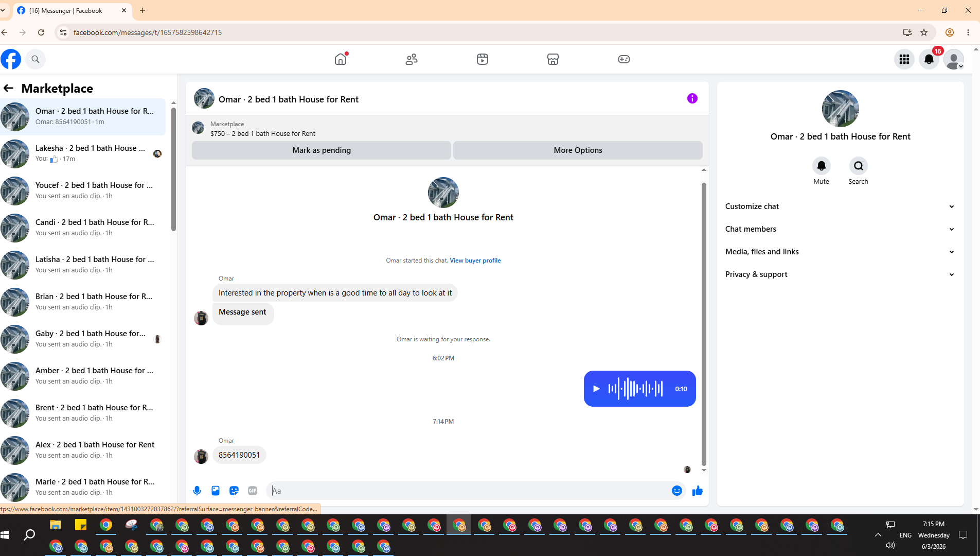Play the 0:10 voice message
The image size is (980, 556).
[x=596, y=389]
